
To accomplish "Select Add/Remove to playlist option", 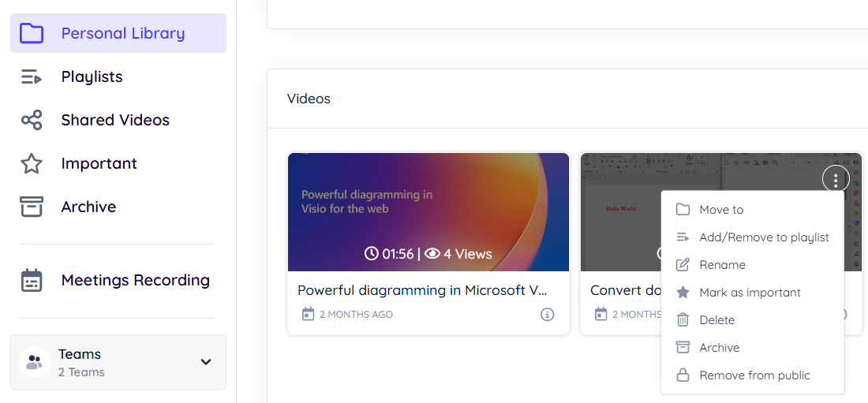I will (x=753, y=237).
